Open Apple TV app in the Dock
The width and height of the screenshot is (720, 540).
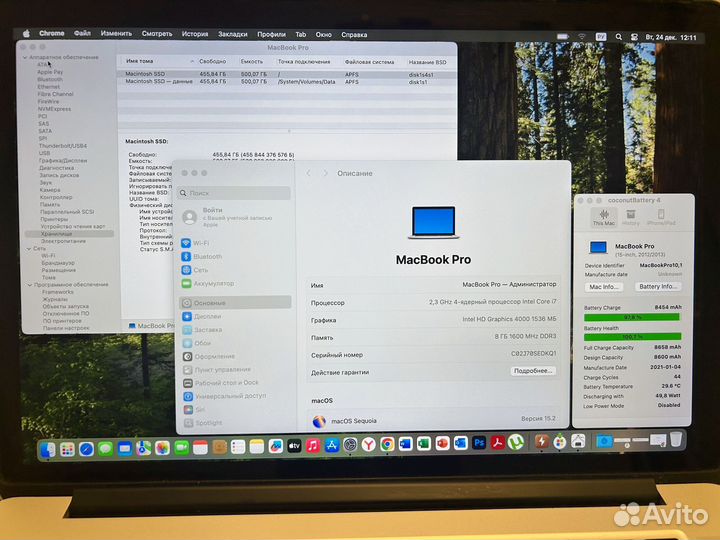(x=294, y=445)
